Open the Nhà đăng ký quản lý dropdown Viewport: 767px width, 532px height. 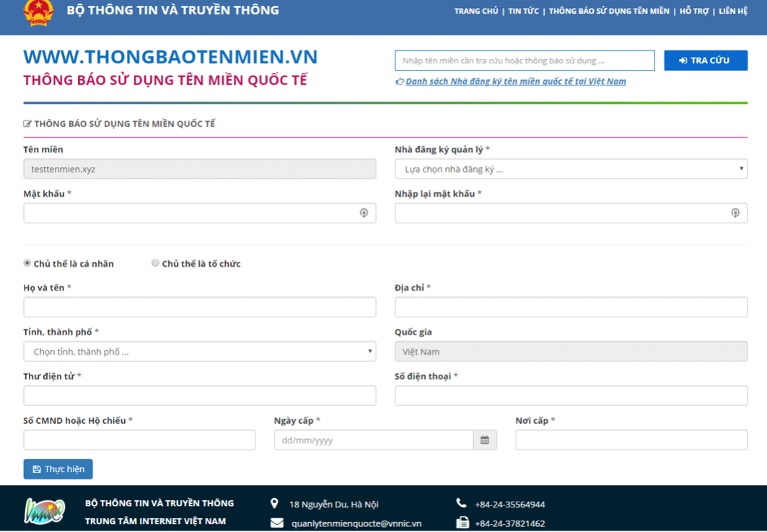[571, 169]
